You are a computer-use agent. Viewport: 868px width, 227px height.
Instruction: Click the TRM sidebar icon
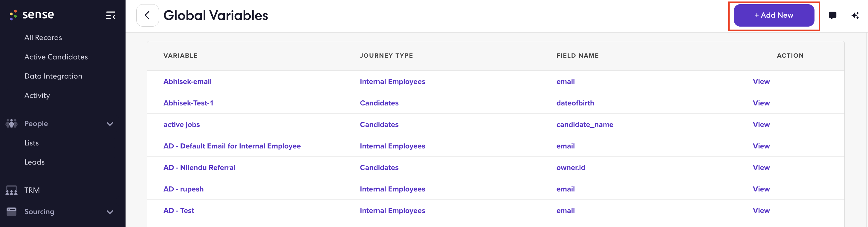pos(11,190)
